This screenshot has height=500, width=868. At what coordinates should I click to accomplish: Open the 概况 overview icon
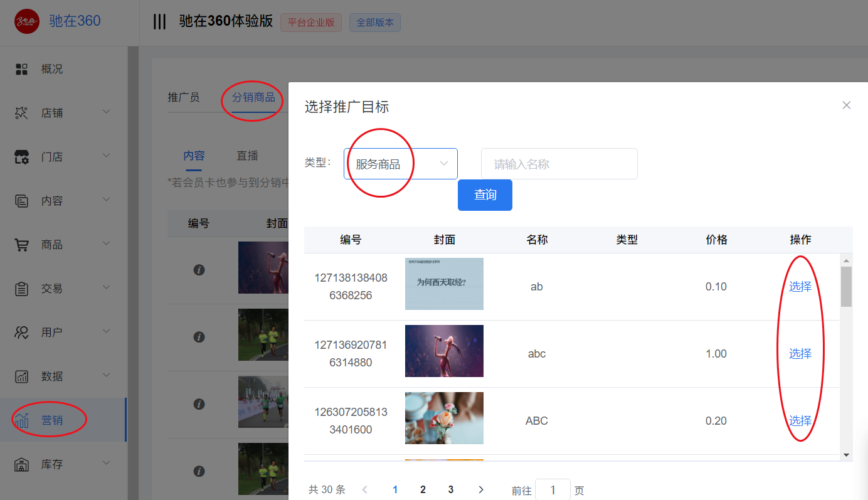click(22, 69)
